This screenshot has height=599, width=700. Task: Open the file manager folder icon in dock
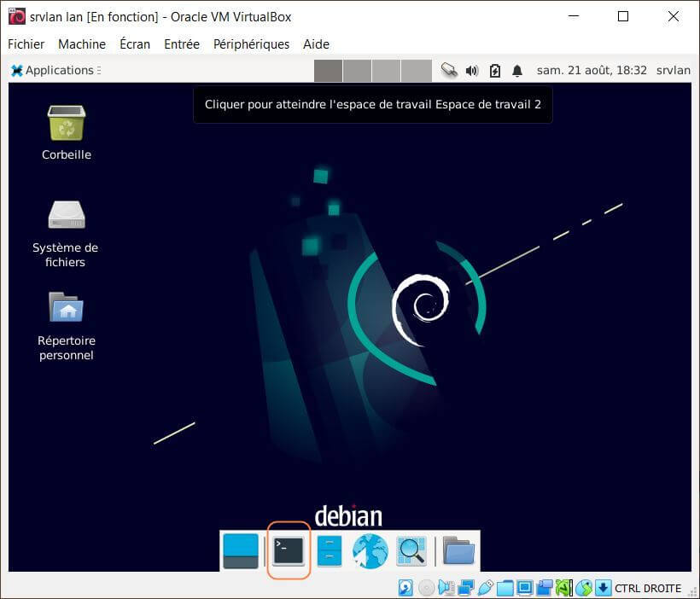coord(458,550)
